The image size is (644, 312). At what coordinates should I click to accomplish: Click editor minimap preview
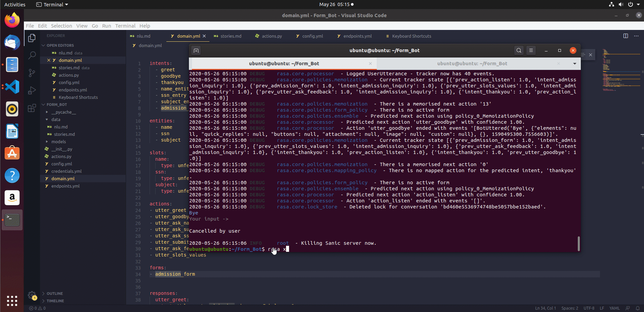pyautogui.click(x=621, y=70)
